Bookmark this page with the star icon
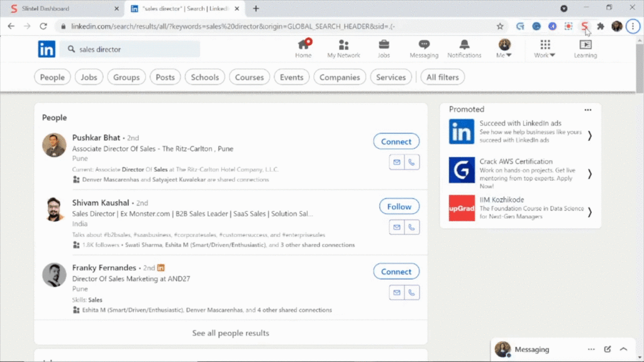 [x=500, y=26]
